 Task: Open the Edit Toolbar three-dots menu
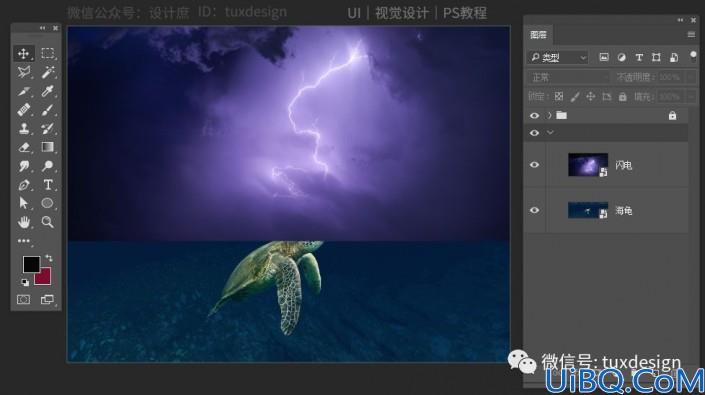pos(23,241)
